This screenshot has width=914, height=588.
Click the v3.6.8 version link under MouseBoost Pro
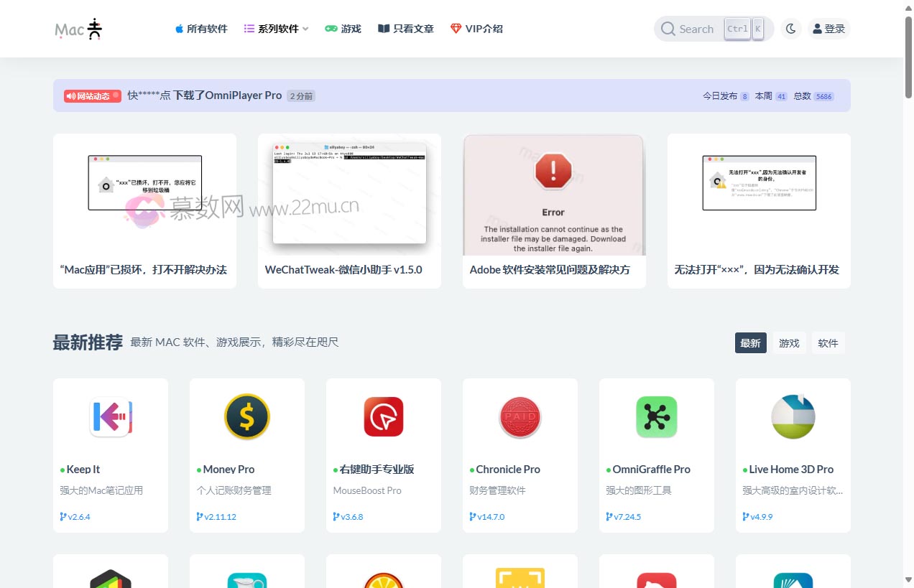(348, 516)
